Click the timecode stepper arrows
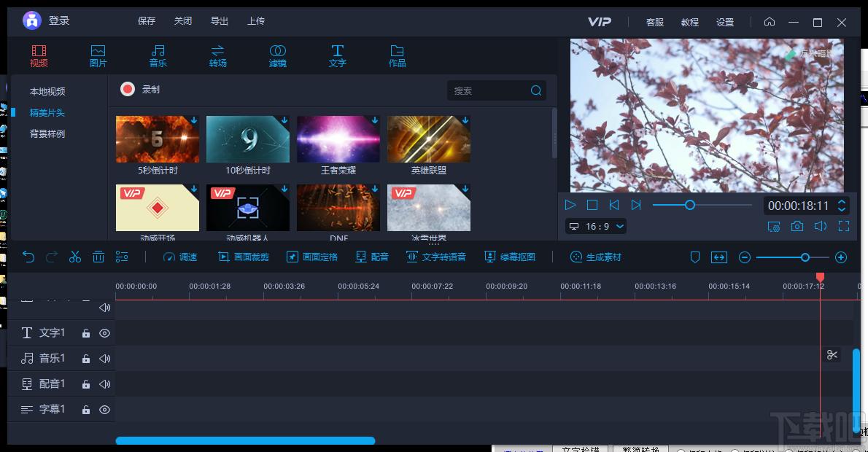The width and height of the screenshot is (868, 452). 842,206
